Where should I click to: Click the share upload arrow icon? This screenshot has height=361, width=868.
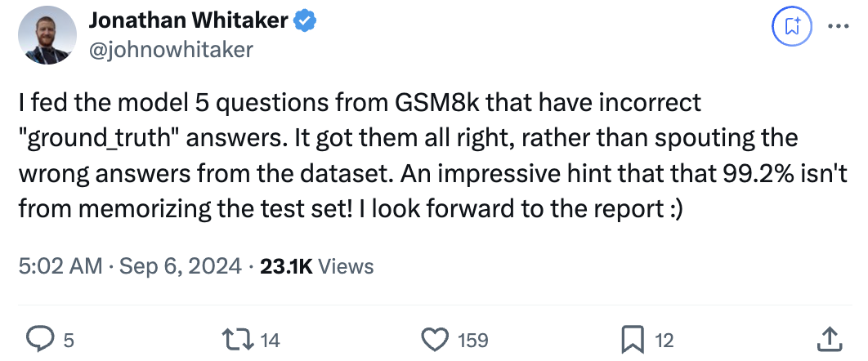tap(827, 339)
